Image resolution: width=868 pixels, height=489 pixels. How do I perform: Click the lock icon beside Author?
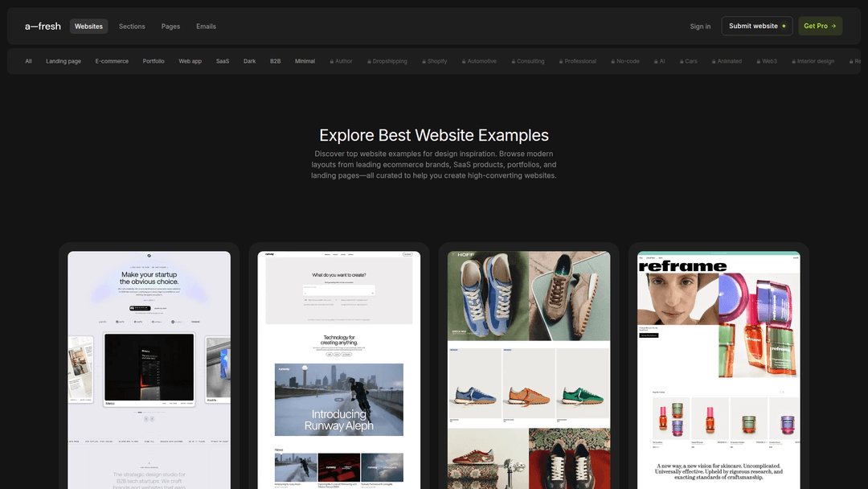332,61
